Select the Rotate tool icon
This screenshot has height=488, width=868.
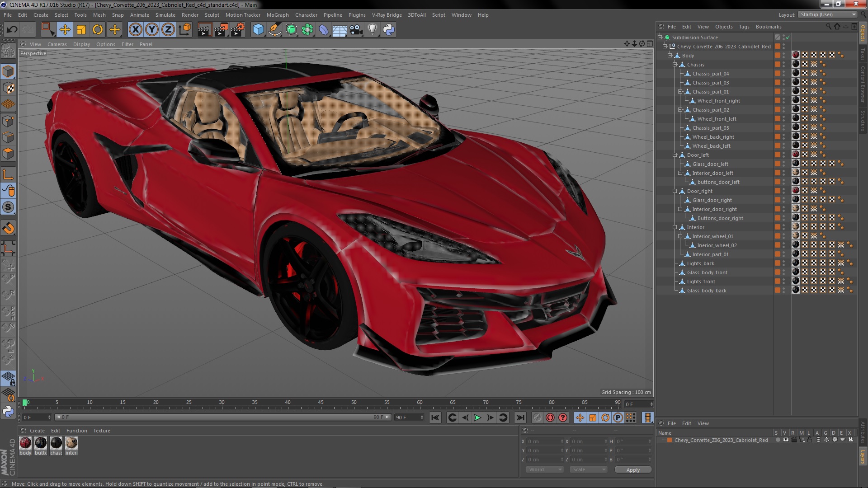pos(98,30)
